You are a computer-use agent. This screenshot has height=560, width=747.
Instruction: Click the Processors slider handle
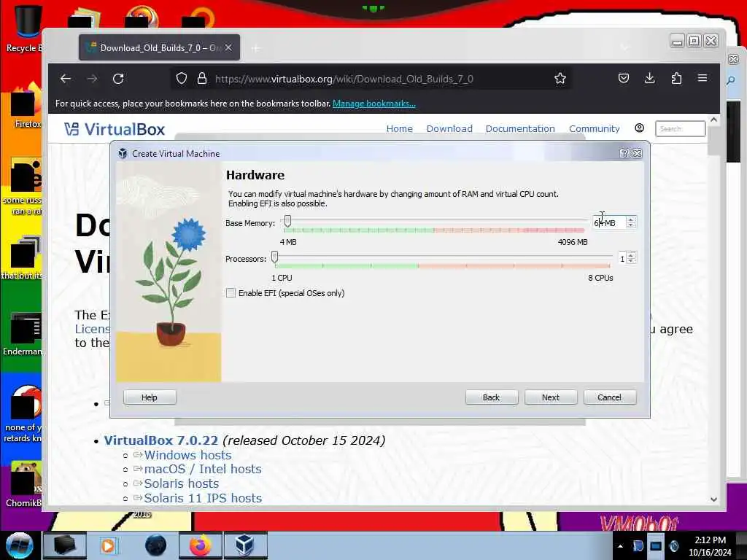tap(275, 257)
